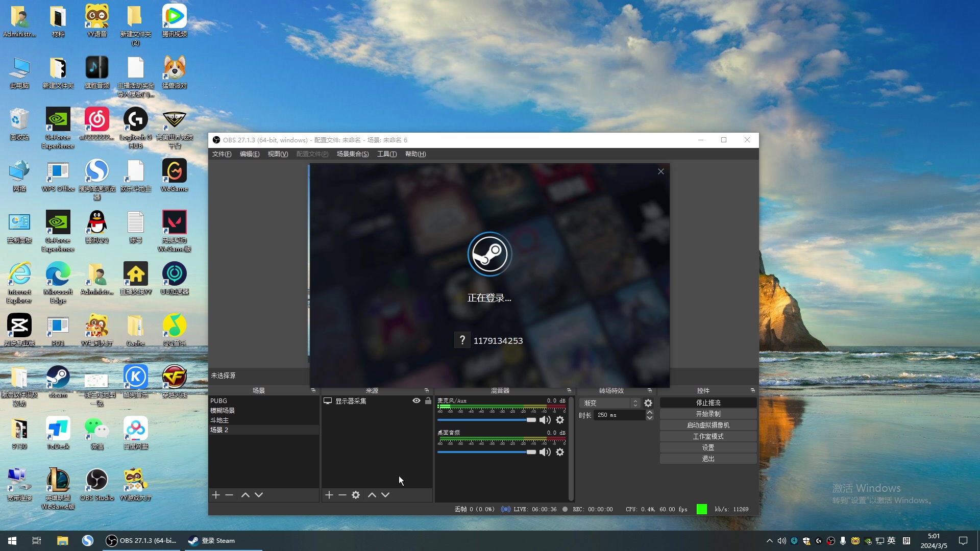Move the selected scene up
The image size is (980, 551).
(x=246, y=495)
